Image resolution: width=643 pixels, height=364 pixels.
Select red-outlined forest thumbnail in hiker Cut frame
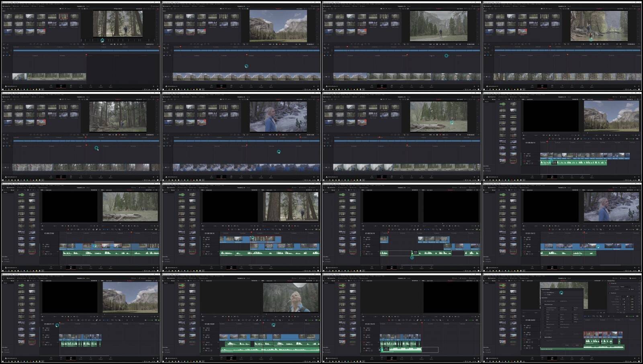(63, 17)
